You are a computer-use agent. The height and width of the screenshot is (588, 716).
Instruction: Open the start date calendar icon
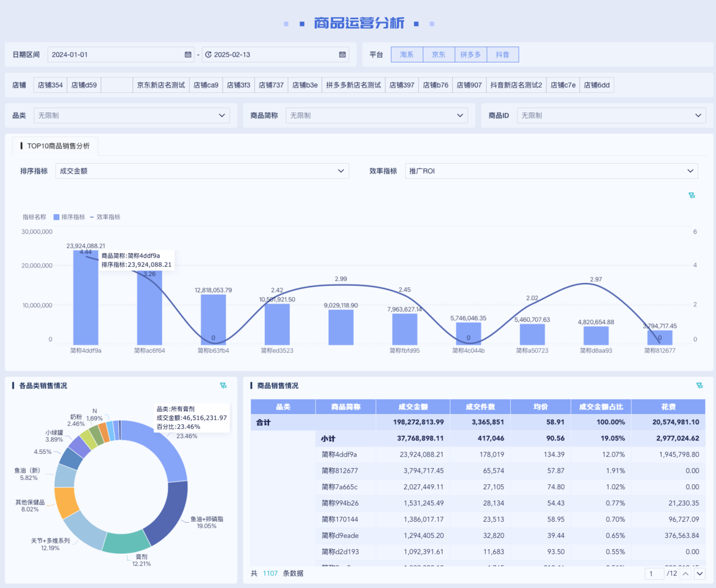(x=188, y=55)
